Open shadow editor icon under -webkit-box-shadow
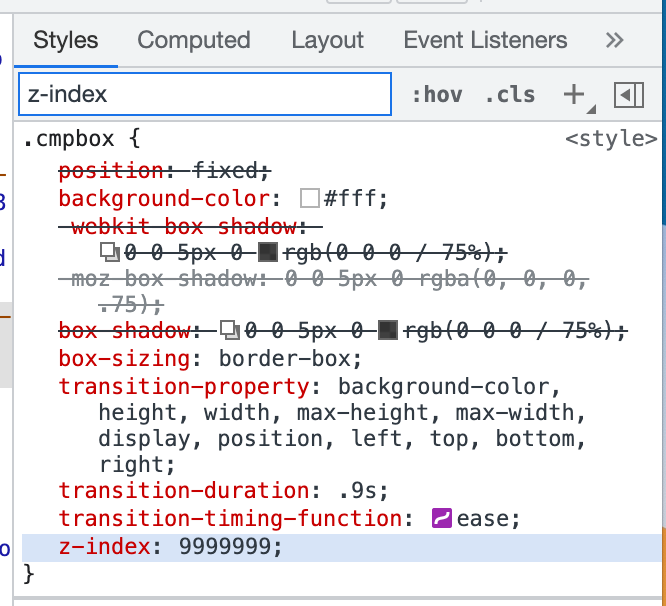The height and width of the screenshot is (606, 666). 110,252
